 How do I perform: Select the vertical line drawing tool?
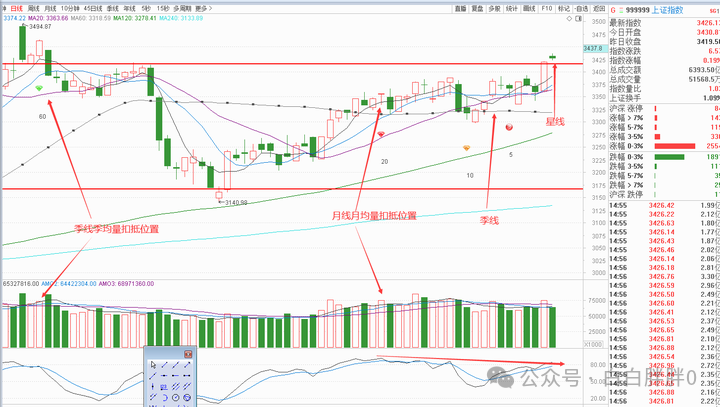(153, 386)
